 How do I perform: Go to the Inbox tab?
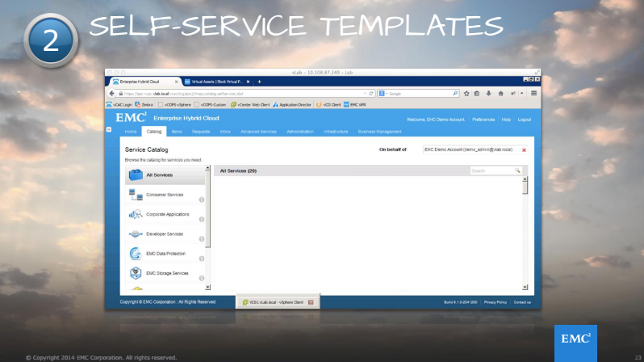tap(225, 132)
